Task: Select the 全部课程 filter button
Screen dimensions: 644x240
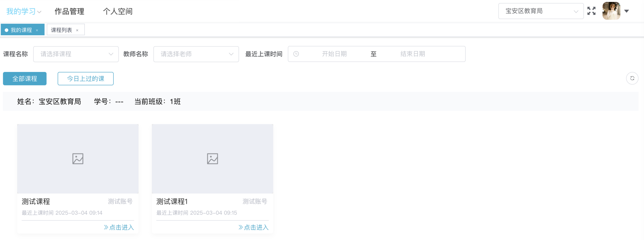Action: pos(25,79)
